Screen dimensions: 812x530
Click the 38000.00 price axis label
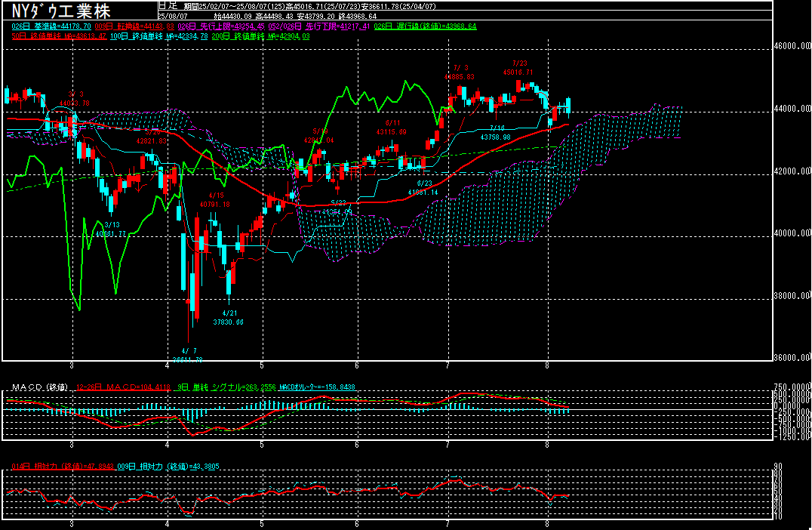[792, 296]
